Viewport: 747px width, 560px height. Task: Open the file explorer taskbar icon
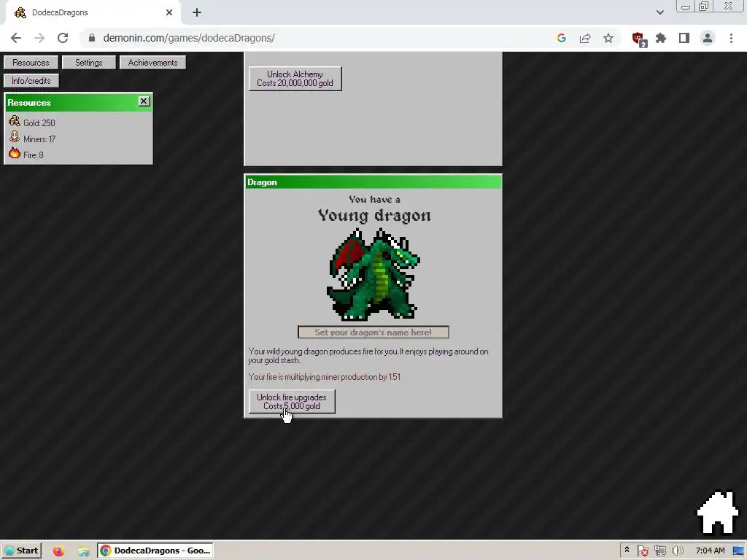84,551
